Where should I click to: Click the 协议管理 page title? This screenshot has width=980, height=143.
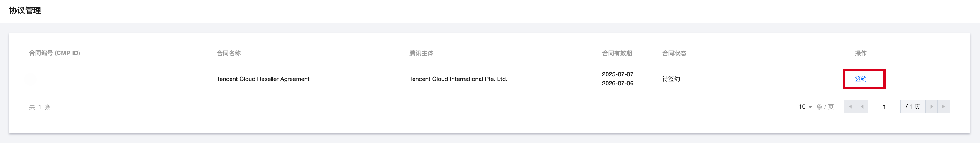tap(25, 11)
